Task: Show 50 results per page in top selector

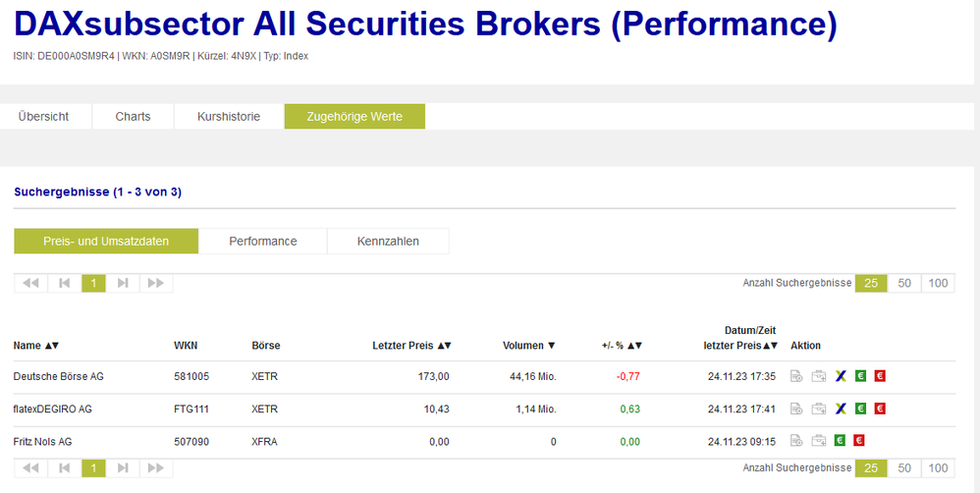Action: pyautogui.click(x=904, y=283)
